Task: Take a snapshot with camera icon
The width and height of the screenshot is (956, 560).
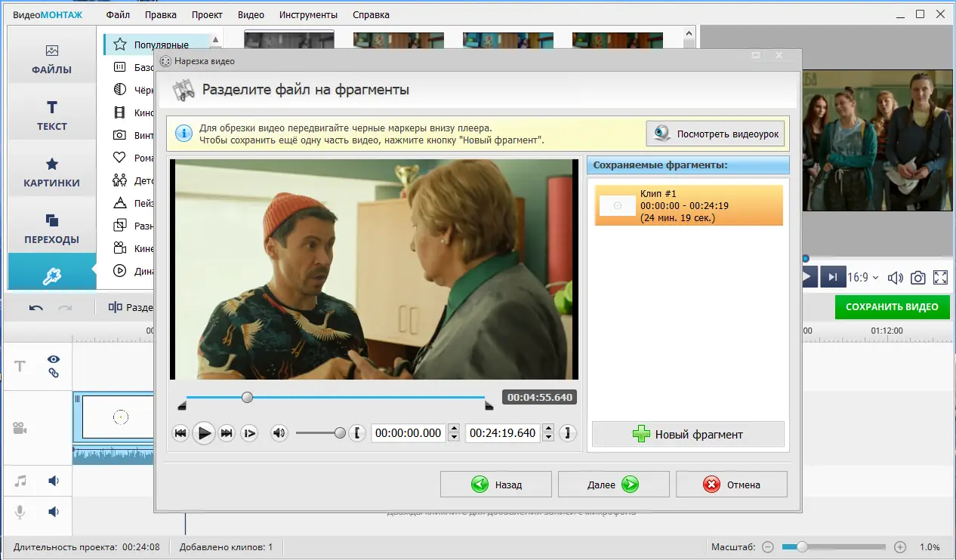Action: click(x=917, y=278)
